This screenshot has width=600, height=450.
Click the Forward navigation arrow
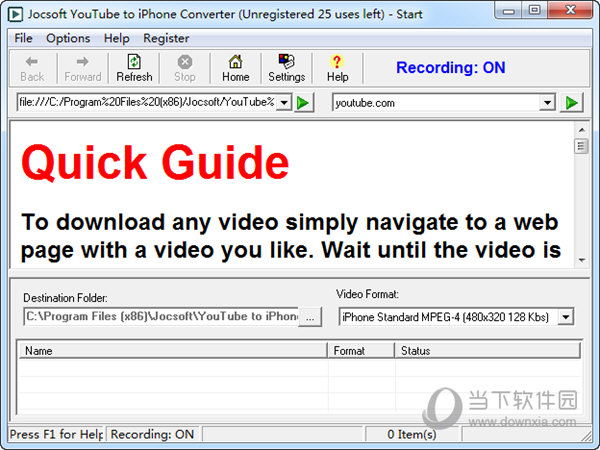[x=83, y=68]
